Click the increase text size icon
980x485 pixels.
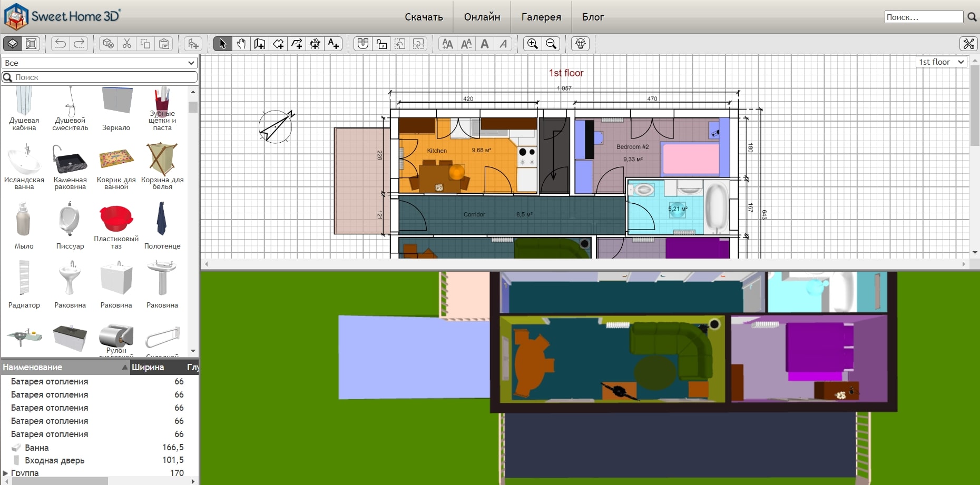(x=447, y=44)
